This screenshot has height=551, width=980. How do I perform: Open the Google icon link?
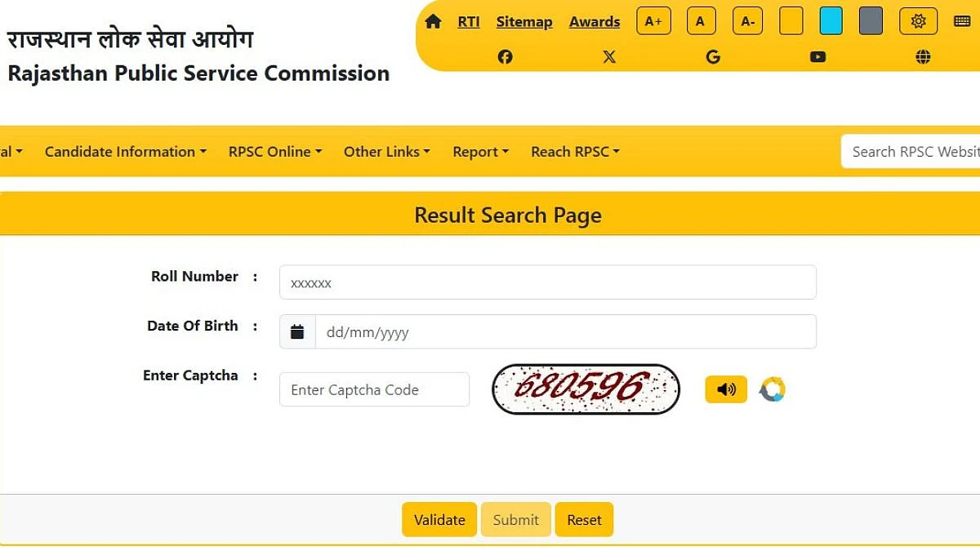pyautogui.click(x=713, y=57)
